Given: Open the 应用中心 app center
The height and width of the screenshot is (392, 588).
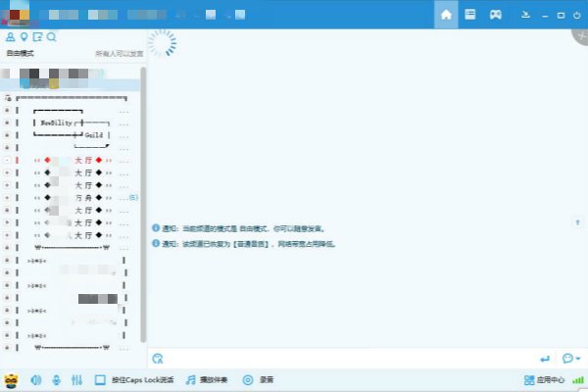Looking at the screenshot, I should coord(544,380).
